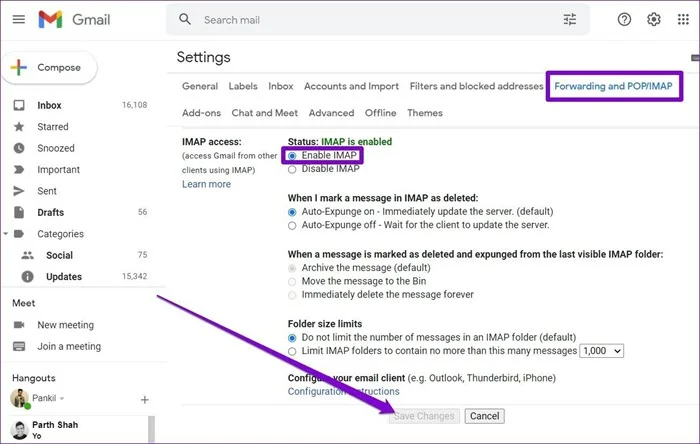Select the Disable IMAP radio button
Screen dimensions: 700x444
coord(292,170)
